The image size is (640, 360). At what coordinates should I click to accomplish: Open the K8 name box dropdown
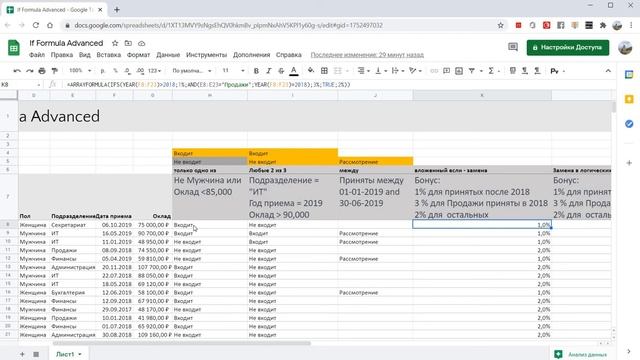39,84
